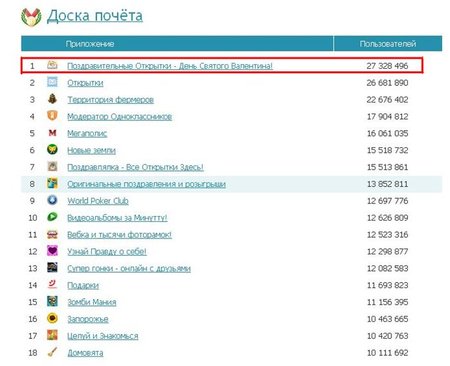This screenshot has height=366, width=450.
Task: Open Цепляй и Знакомься link
Action: click(103, 336)
